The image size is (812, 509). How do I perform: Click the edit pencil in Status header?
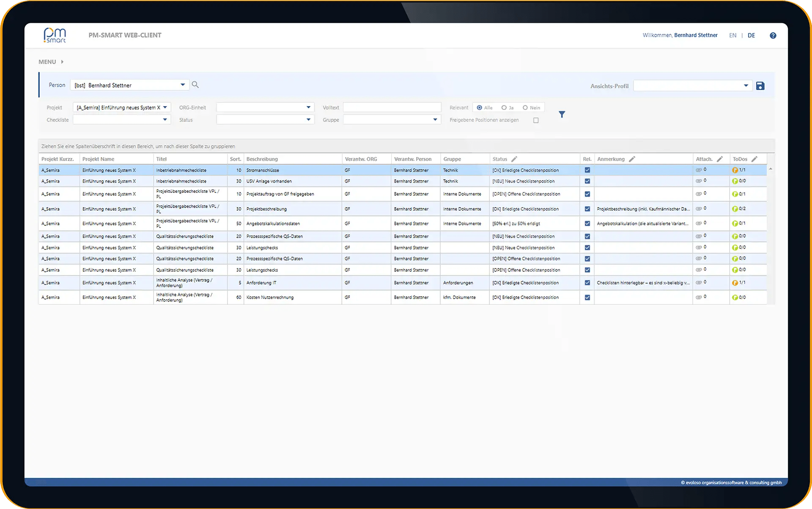coord(514,159)
